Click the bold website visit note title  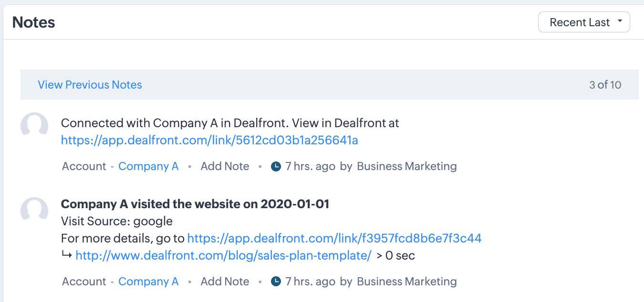click(x=195, y=204)
